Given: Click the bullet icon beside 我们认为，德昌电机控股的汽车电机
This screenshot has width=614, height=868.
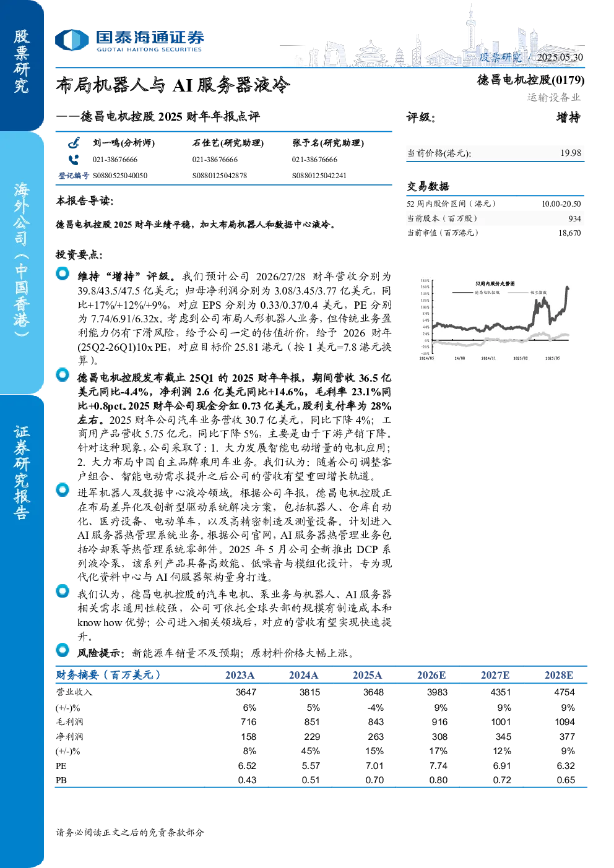Looking at the screenshot, I should click(63, 591).
